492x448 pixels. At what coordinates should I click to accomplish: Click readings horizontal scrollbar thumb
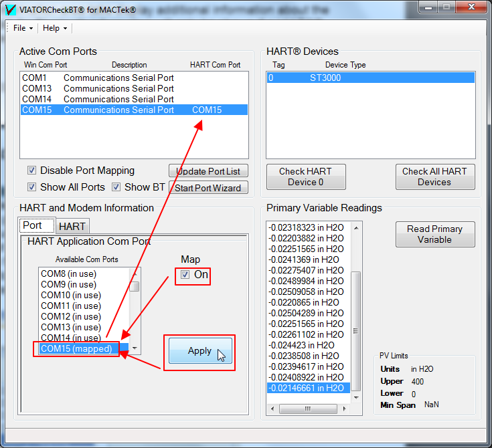click(x=308, y=409)
